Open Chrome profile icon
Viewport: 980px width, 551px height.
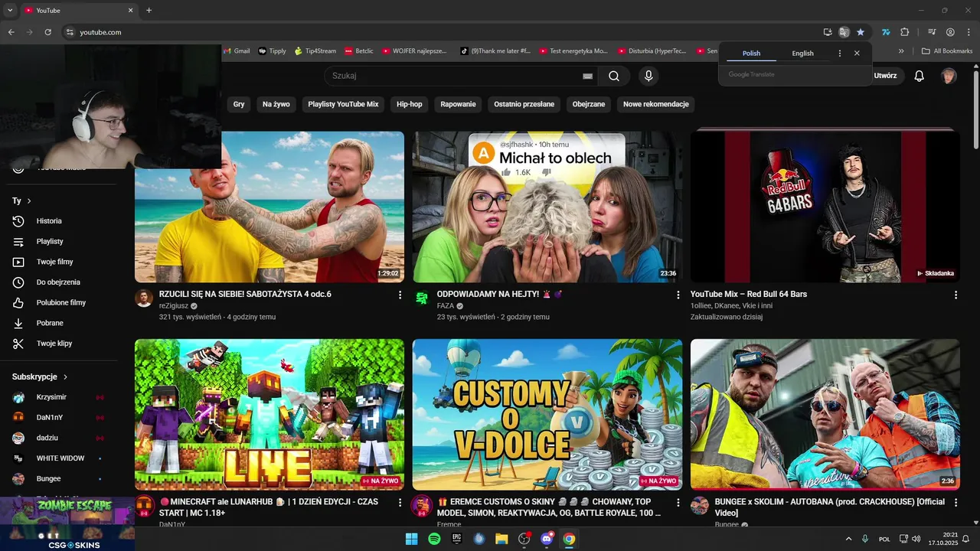[x=950, y=32]
